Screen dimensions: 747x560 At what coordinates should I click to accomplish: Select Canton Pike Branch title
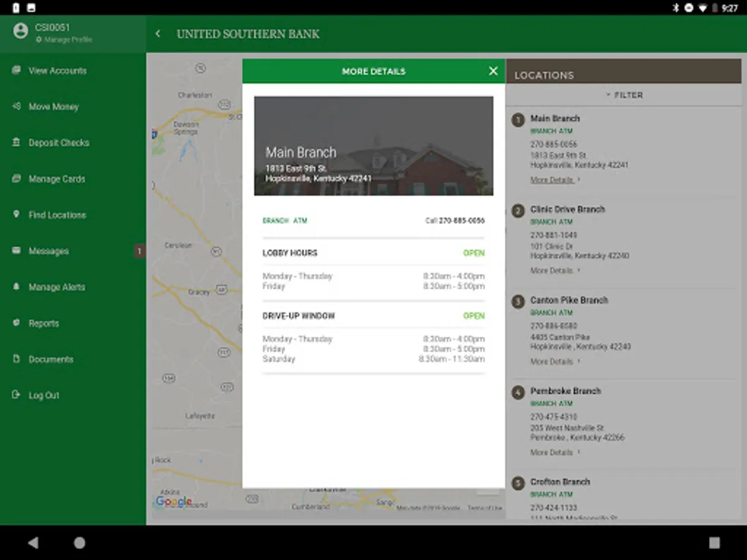569,300
